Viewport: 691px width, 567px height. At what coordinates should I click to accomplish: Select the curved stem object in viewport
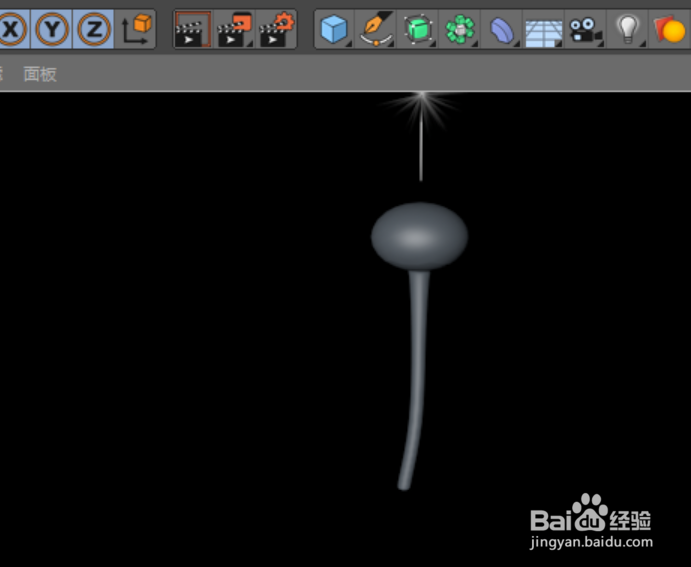click(x=415, y=379)
